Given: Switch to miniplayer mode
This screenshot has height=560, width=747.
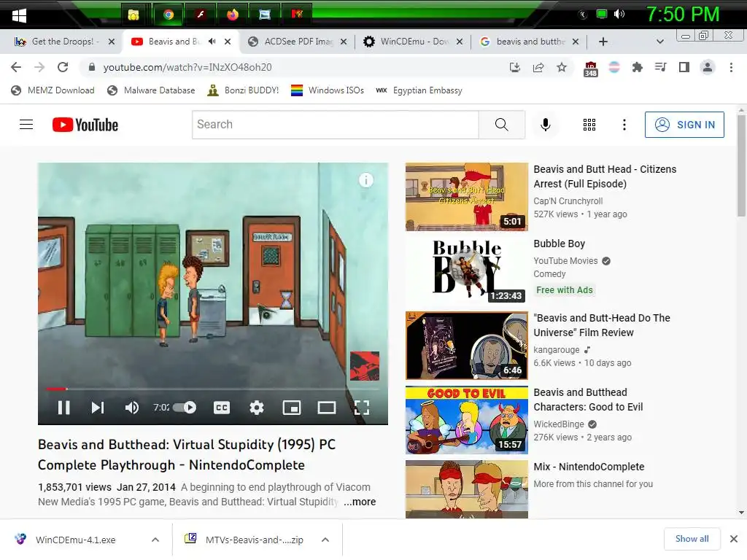Looking at the screenshot, I should tap(292, 408).
